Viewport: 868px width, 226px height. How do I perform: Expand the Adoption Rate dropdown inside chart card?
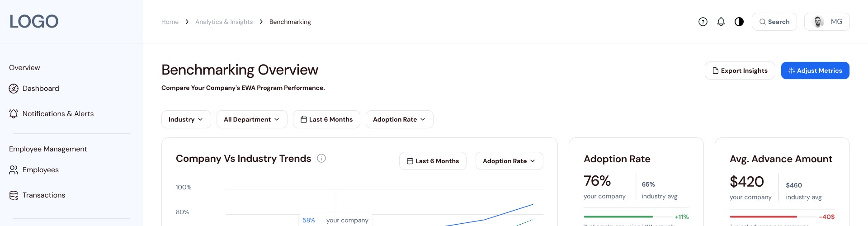[509, 161]
